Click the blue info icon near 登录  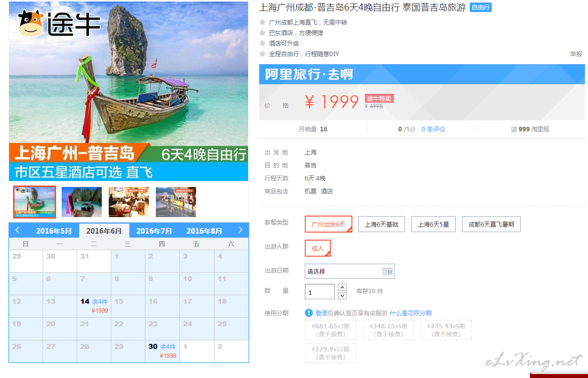pos(309,313)
